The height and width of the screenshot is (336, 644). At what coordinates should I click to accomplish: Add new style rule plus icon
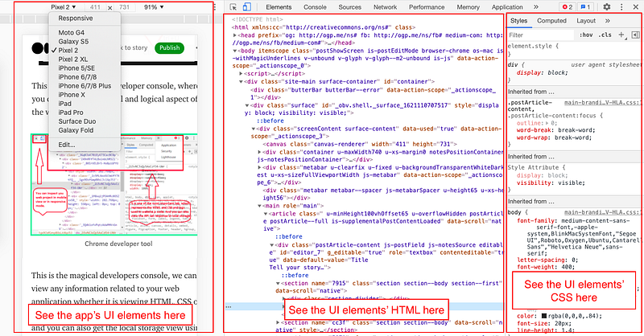pos(621,35)
